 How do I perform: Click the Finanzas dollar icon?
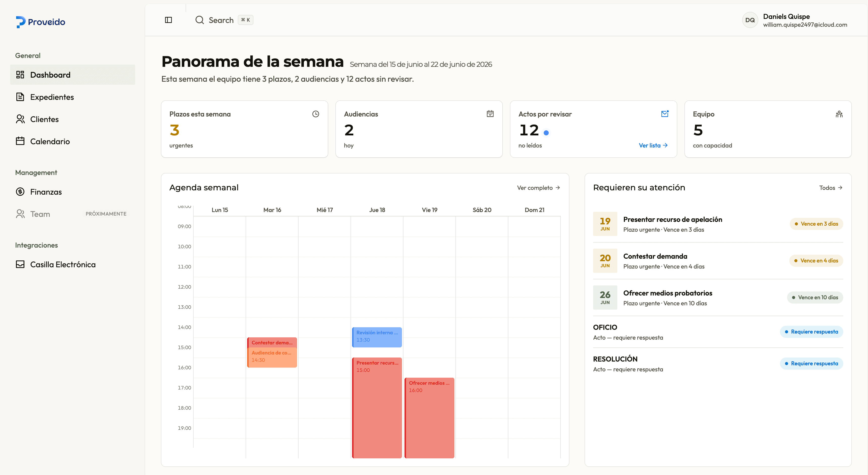20,192
